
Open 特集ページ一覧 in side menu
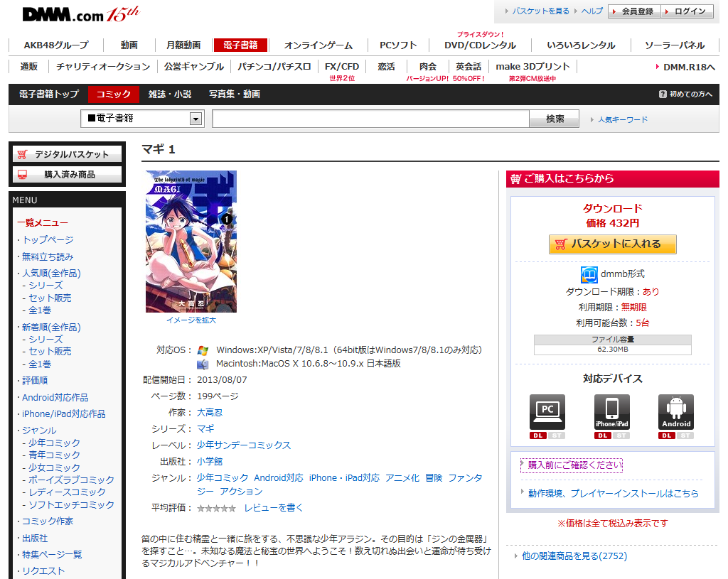click(x=52, y=554)
